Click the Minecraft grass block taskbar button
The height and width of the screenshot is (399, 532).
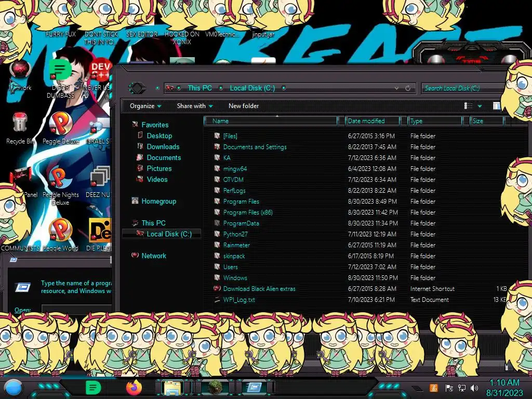point(215,388)
